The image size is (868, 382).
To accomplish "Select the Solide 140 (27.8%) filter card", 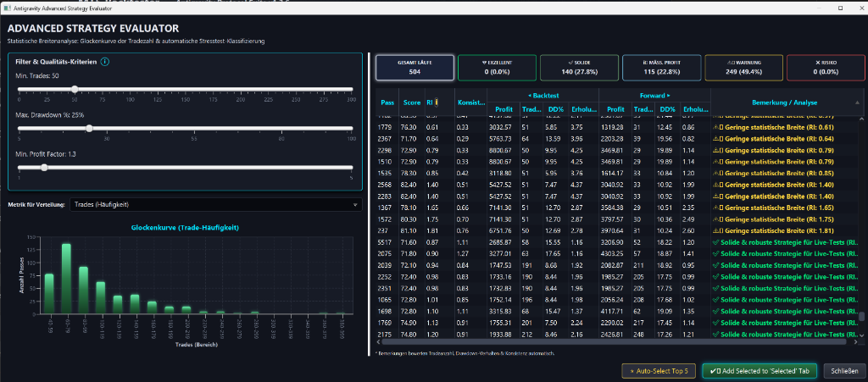I will 579,68.
